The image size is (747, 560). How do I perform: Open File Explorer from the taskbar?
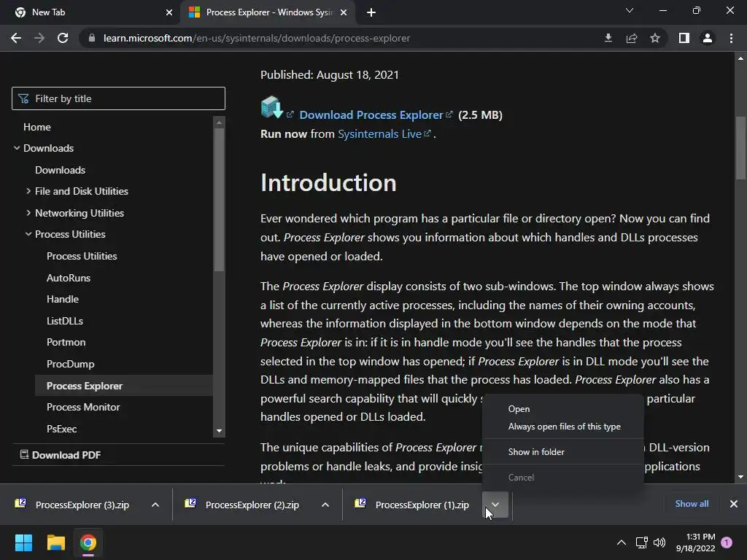coord(55,542)
